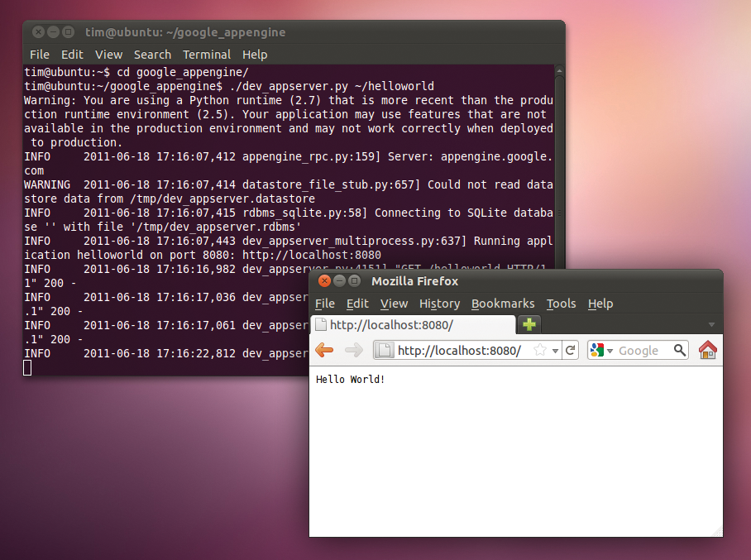
Task: Open the History menu in Firefox
Action: click(x=439, y=304)
